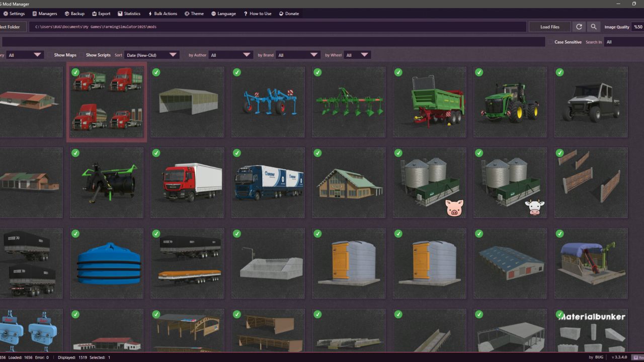Click the Select Folder button
Image resolution: width=644 pixels, height=362 pixels.
(12, 27)
